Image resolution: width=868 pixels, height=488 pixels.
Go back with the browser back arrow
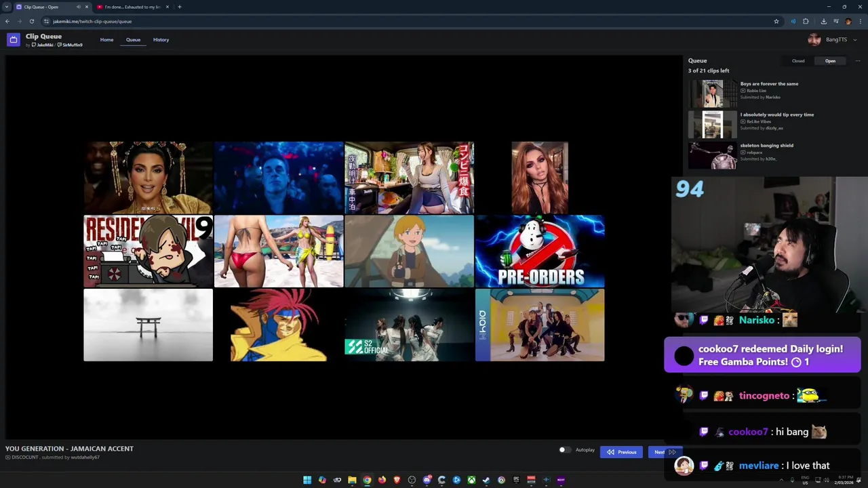[7, 21]
